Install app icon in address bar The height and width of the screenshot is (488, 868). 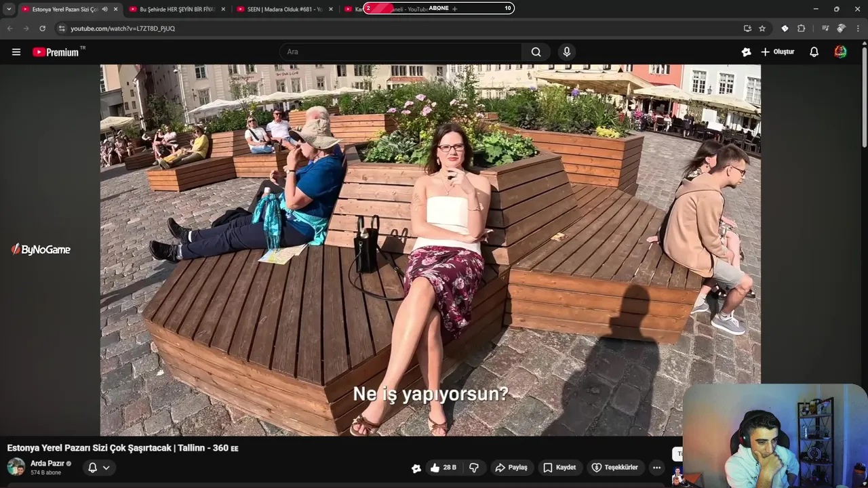(x=747, y=28)
